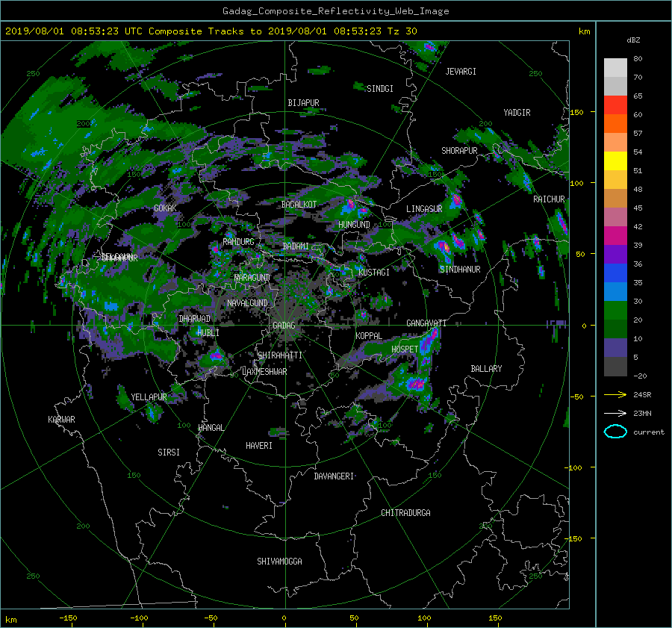The image size is (672, 628).
Task: Click the '-100' tick on the bottom axis
Action: click(139, 618)
